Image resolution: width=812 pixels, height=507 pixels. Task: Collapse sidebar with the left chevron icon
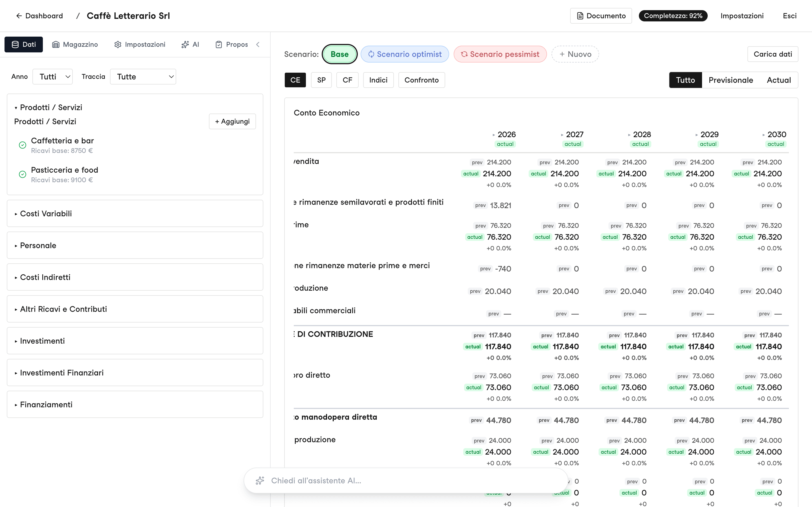[258, 44]
